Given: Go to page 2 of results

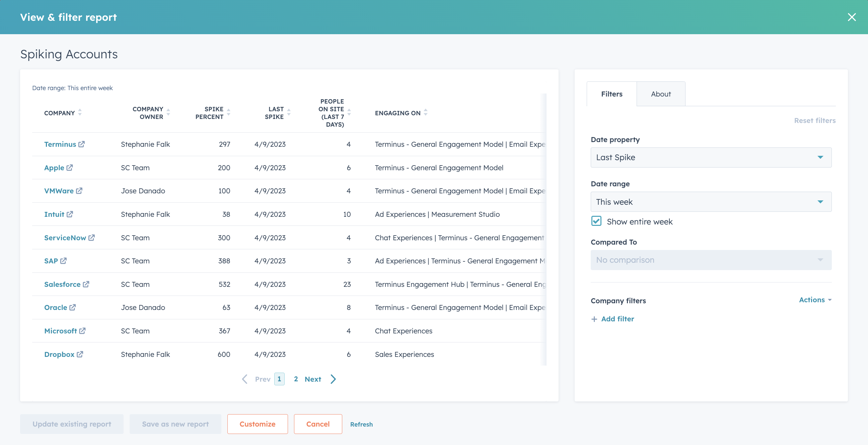Looking at the screenshot, I should 296,379.
